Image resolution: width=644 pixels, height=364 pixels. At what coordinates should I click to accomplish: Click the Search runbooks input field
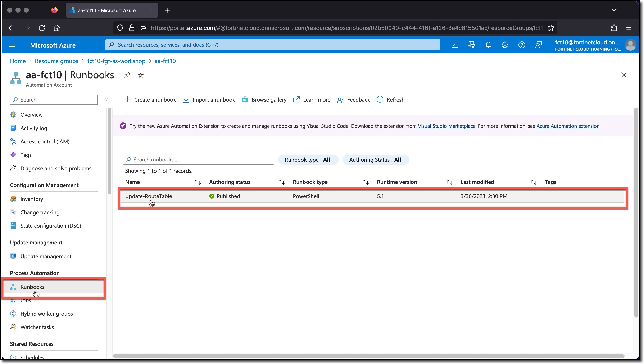[198, 159]
